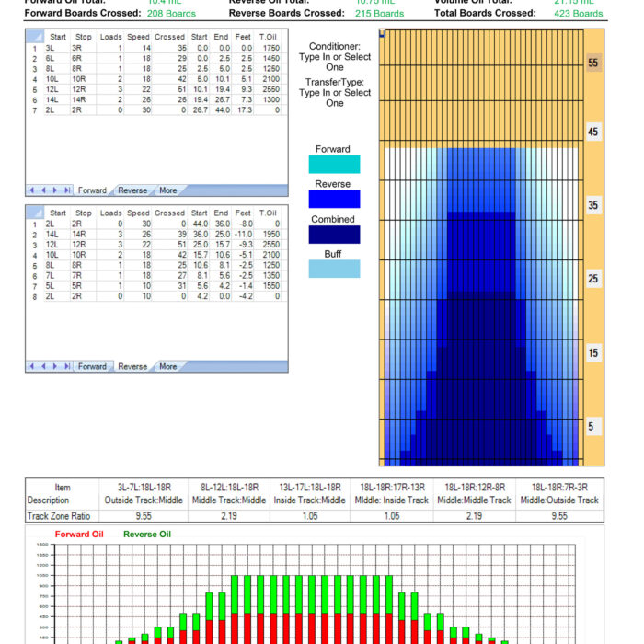The height and width of the screenshot is (644, 644).
Task: Click next-sheet arrow in lower table's tab strip
Action: click(54, 366)
